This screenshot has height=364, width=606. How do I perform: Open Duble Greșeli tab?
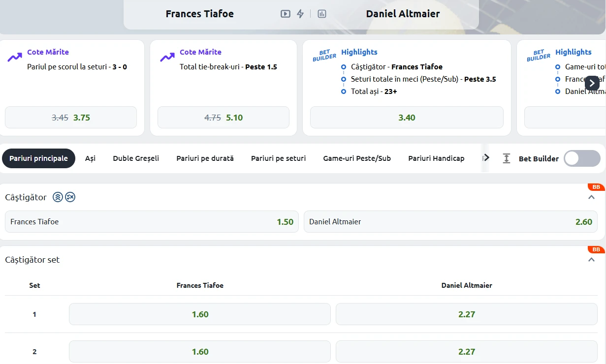136,158
